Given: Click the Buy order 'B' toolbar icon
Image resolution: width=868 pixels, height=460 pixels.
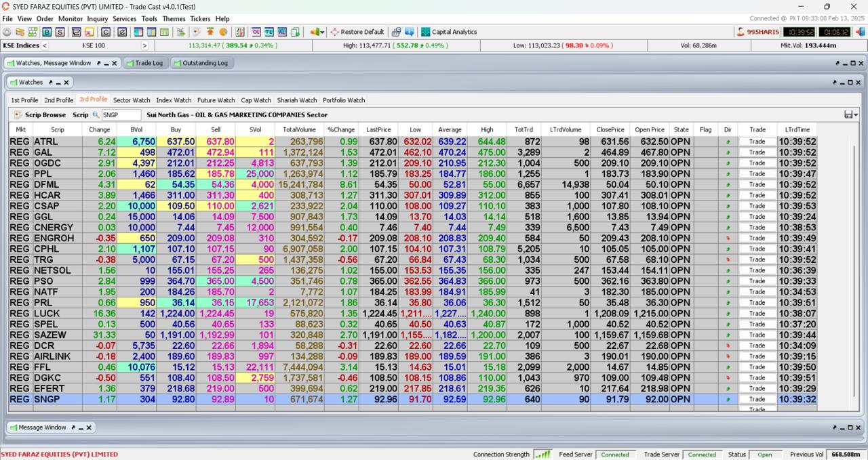Looking at the screenshot, I should [x=47, y=32].
